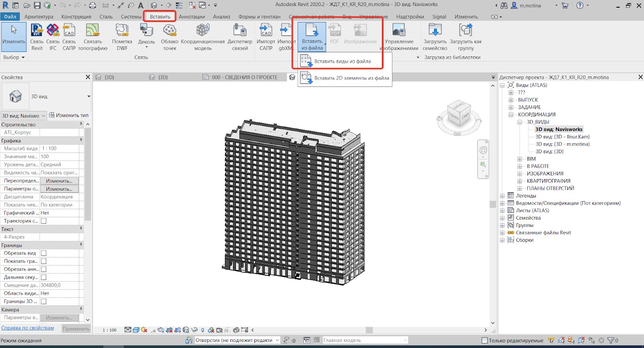Enable the Только редактируемые checkbox

[x=485, y=340]
